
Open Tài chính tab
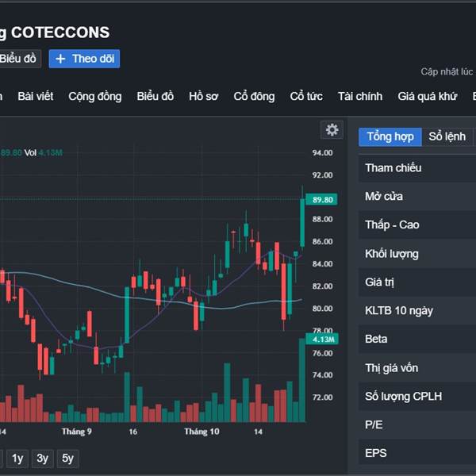coord(360,96)
